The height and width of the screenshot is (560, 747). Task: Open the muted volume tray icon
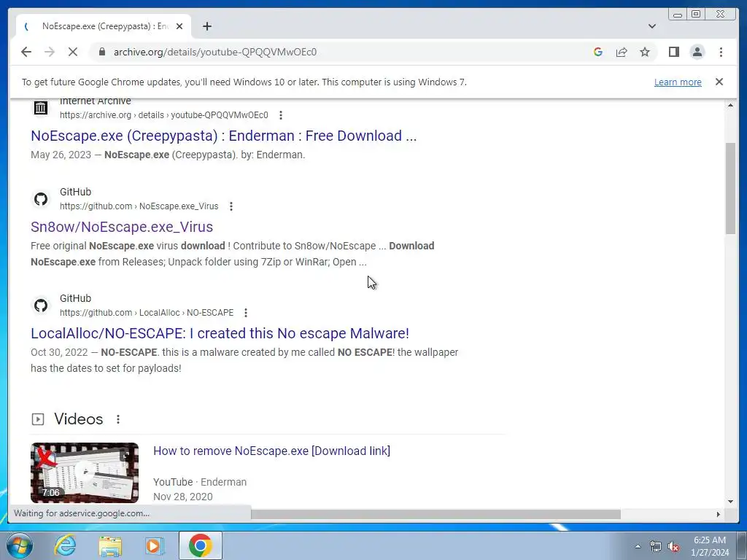pyautogui.click(x=673, y=547)
